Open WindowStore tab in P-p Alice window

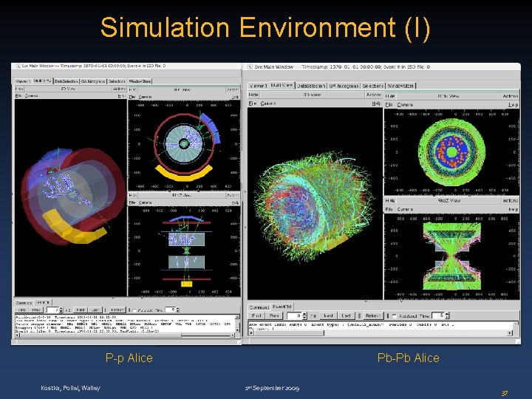[140, 81]
